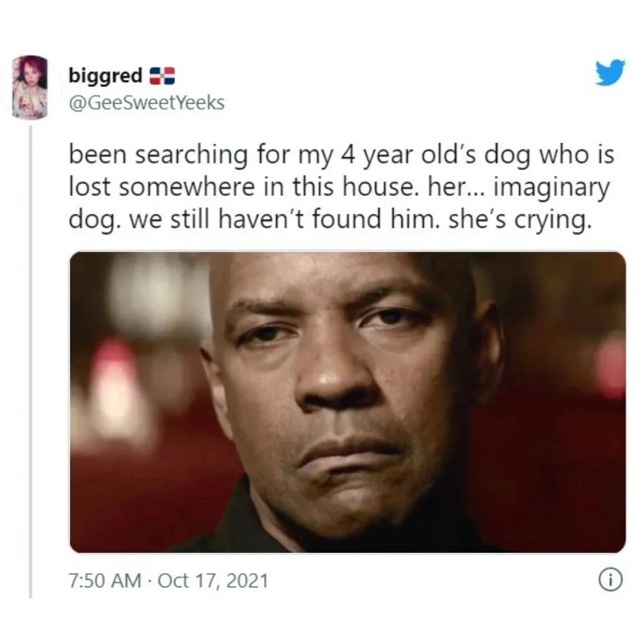The image size is (644, 644).
Task: Open the embedded photo of the man
Action: [x=348, y=402]
